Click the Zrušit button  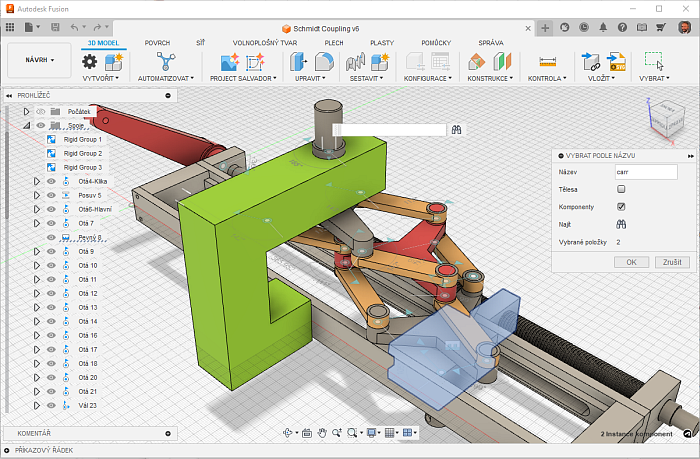click(670, 261)
